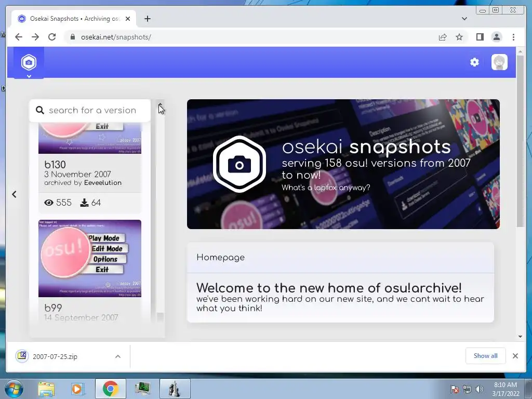
Task: Click page scrollbar down arrow
Action: [x=520, y=337]
